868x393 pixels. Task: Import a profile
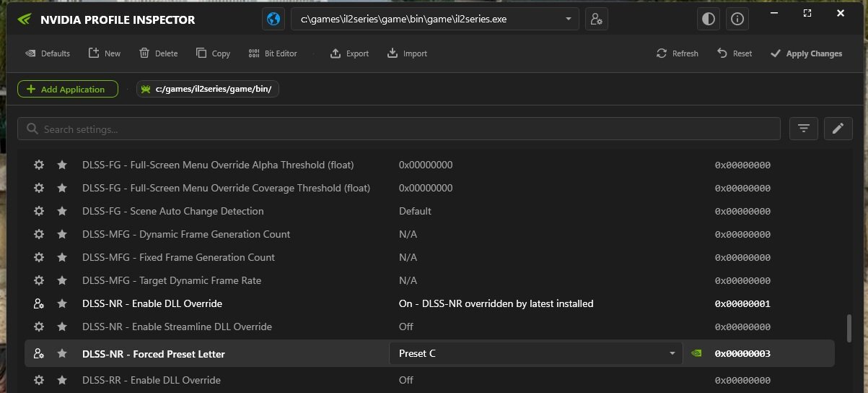407,53
